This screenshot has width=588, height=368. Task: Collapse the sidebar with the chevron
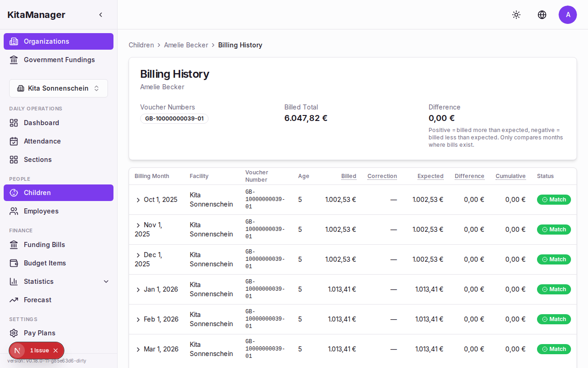[x=101, y=14]
